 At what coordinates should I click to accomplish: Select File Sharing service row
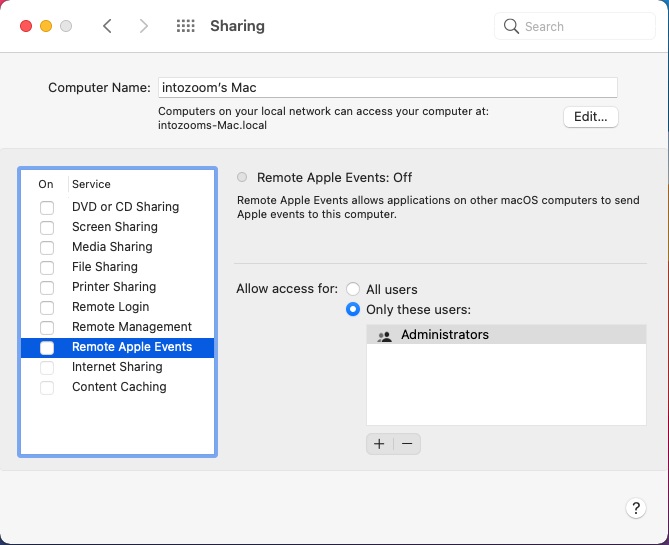(x=117, y=267)
